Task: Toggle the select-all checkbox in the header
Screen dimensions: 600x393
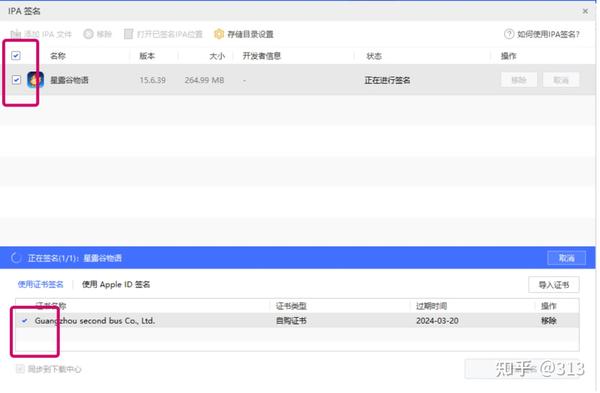Action: coord(16,56)
